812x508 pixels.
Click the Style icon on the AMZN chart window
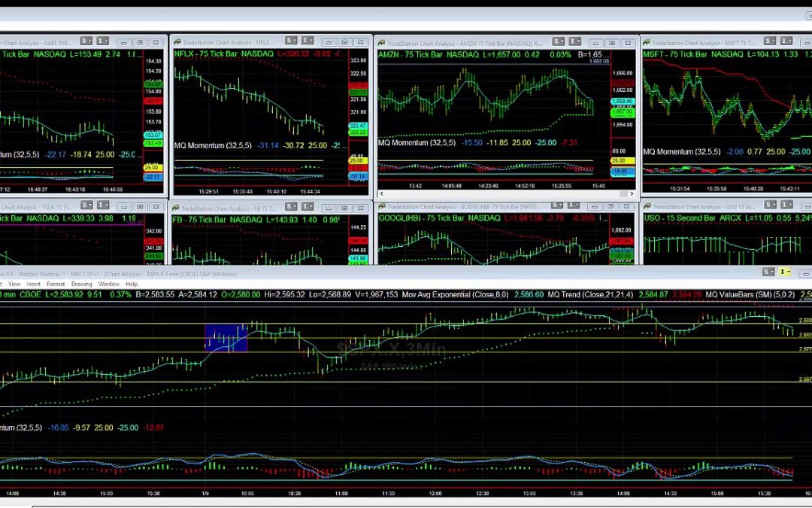click(556, 40)
